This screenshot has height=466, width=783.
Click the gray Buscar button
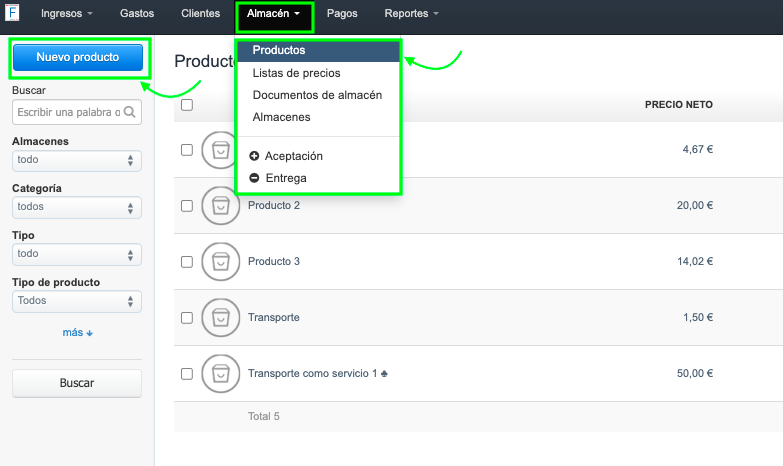(77, 383)
